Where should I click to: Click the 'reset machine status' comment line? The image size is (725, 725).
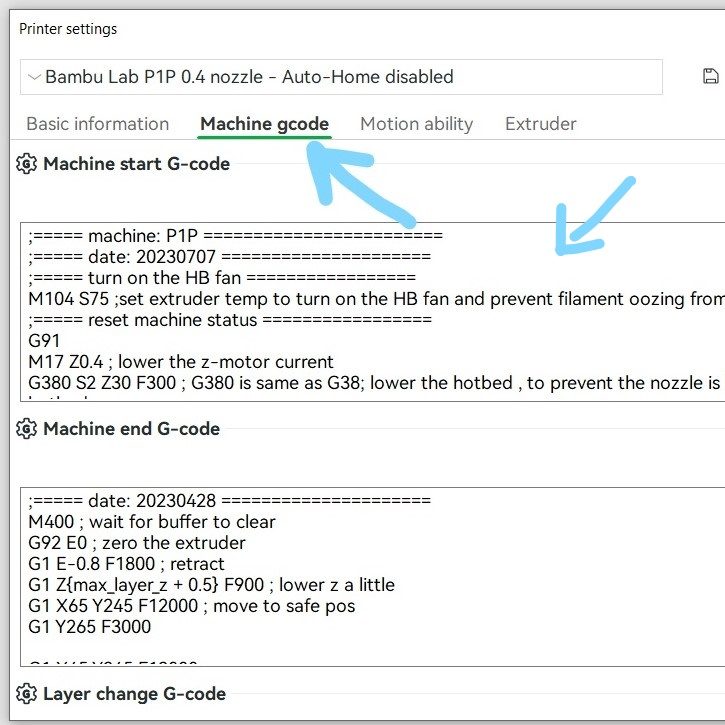click(230, 320)
